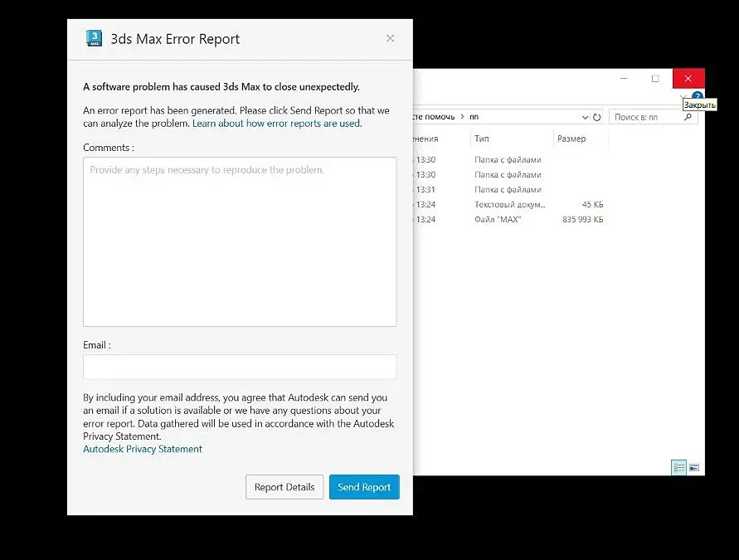Viewport: 739px width, 560px height.
Task: Refresh the Explorer folder view
Action: [597, 117]
